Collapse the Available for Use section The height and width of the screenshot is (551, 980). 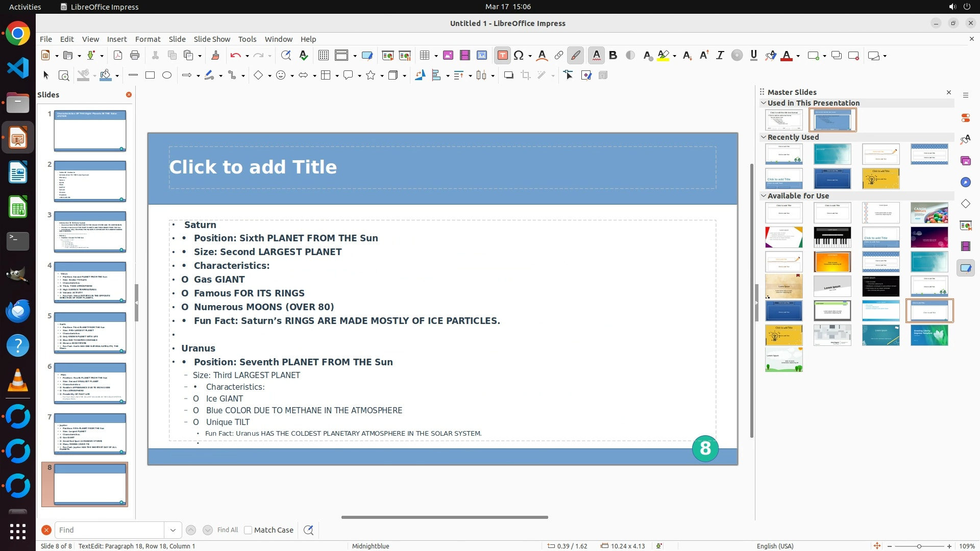[x=764, y=196]
